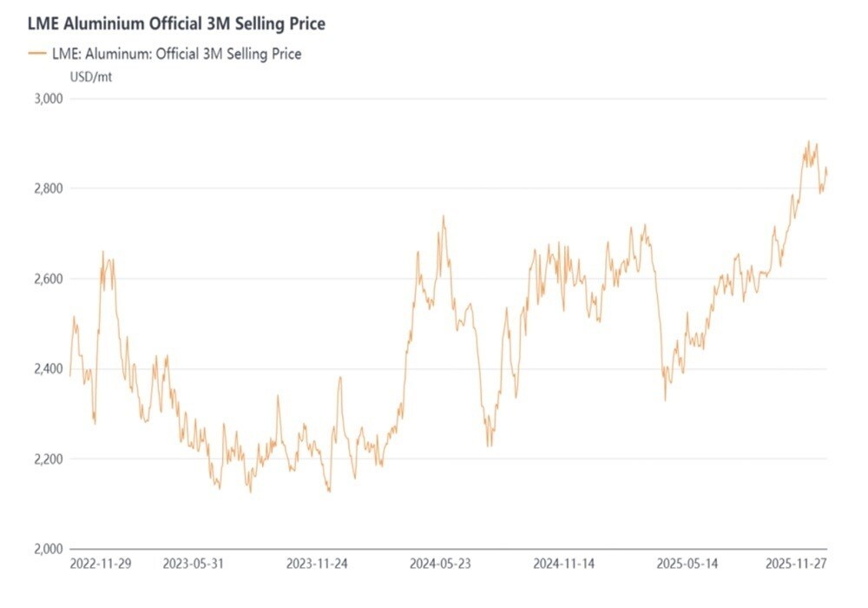The image size is (868, 608).
Task: Click the 2,000 y-axis baseline label
Action: pyautogui.click(x=49, y=549)
